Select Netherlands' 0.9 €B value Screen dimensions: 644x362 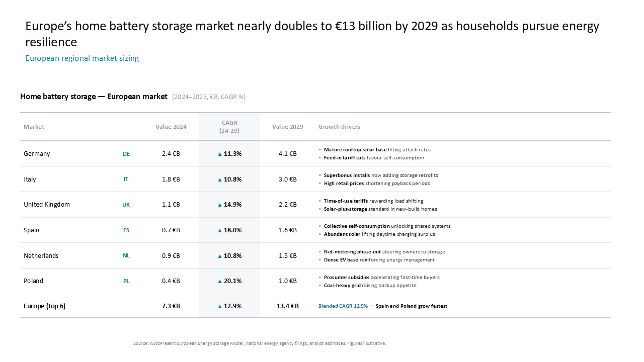(x=171, y=256)
